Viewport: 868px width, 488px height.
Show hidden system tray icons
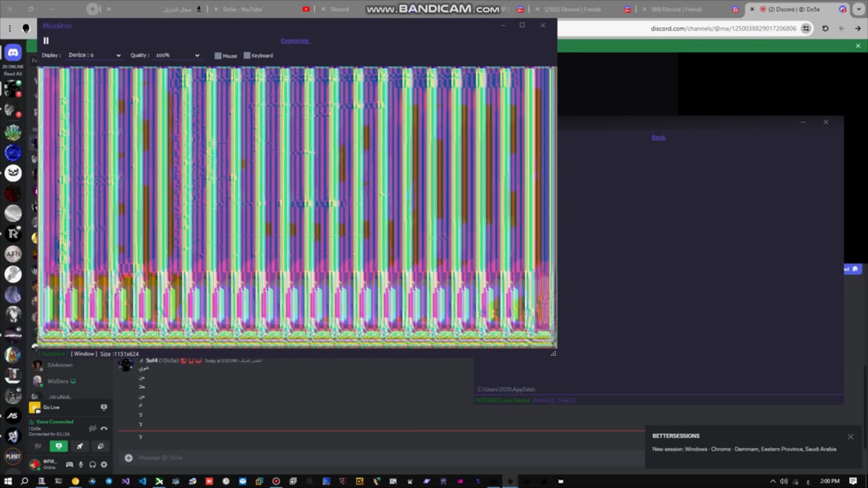pyautogui.click(x=772, y=481)
